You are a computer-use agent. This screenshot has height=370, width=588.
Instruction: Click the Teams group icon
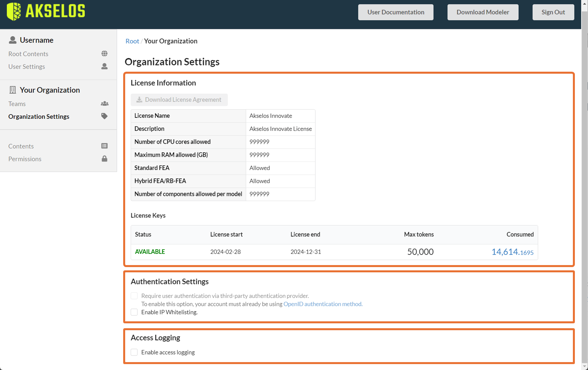(104, 104)
